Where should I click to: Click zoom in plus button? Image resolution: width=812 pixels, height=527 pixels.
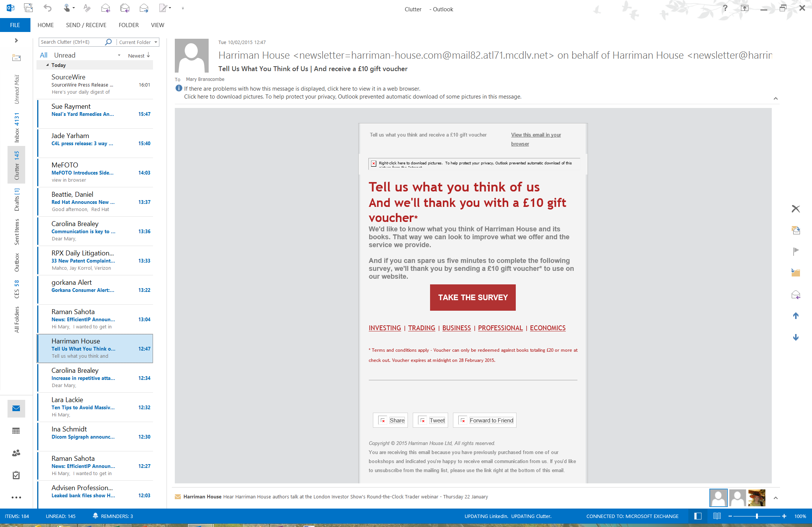point(784,516)
